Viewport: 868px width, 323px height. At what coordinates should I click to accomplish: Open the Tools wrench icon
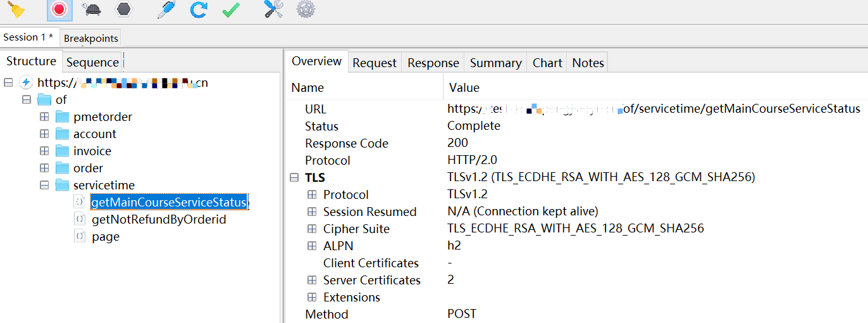[273, 9]
